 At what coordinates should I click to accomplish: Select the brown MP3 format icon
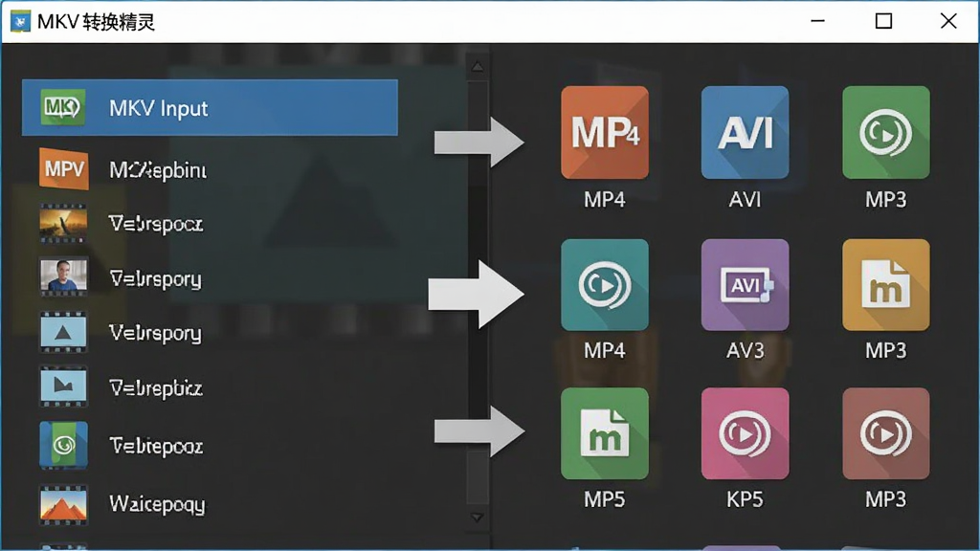click(x=885, y=433)
